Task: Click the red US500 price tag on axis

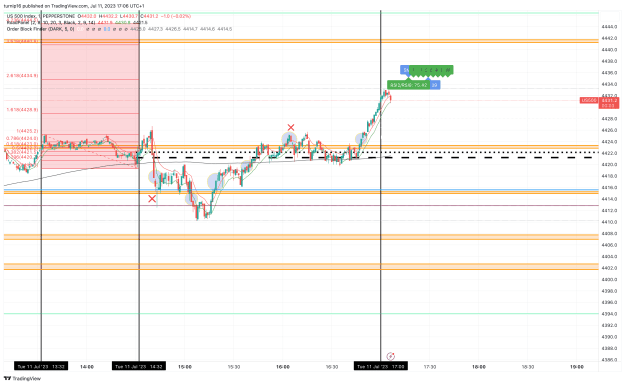Action: click(589, 100)
